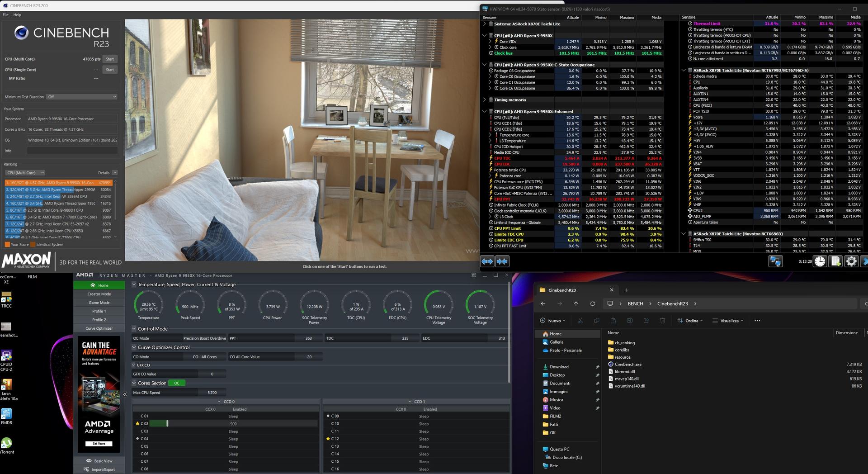Open Download in Explorer sidebar
The width and height of the screenshot is (868, 474).
[559, 367]
